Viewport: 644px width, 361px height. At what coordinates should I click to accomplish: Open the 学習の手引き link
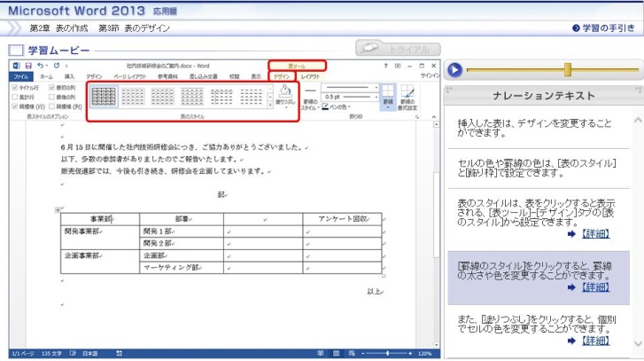click(603, 28)
